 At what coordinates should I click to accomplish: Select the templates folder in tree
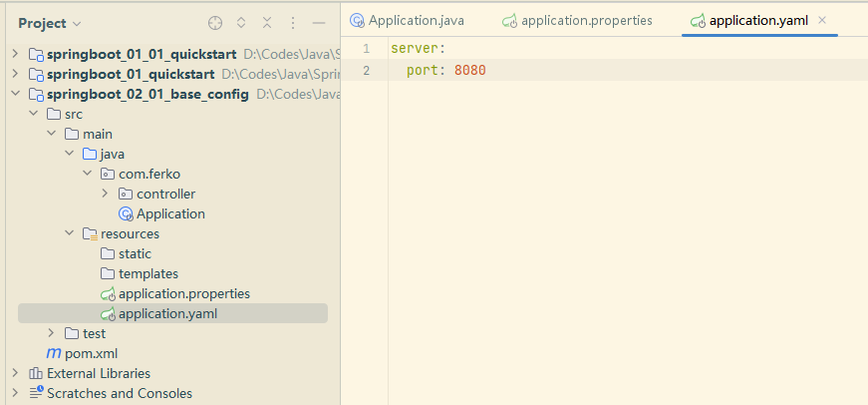coord(148,273)
